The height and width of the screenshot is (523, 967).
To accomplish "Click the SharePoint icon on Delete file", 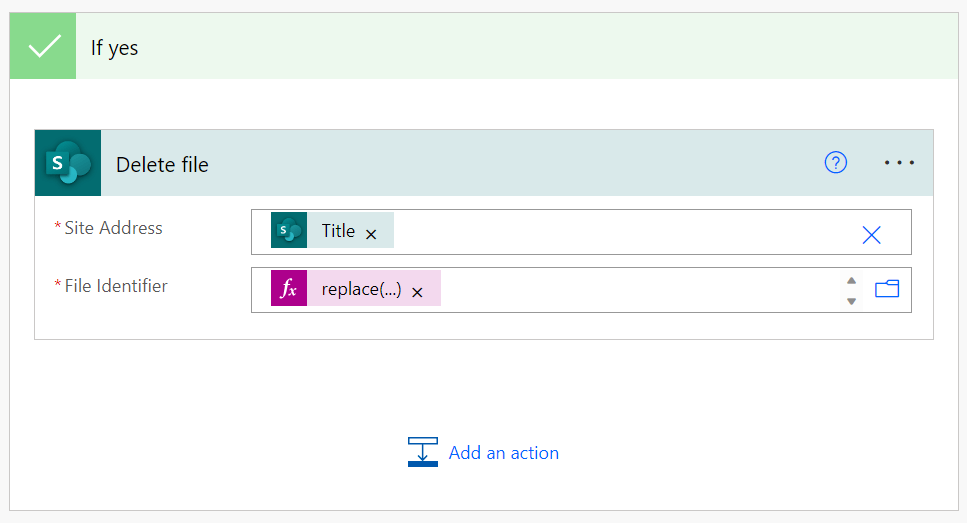I will (68, 163).
